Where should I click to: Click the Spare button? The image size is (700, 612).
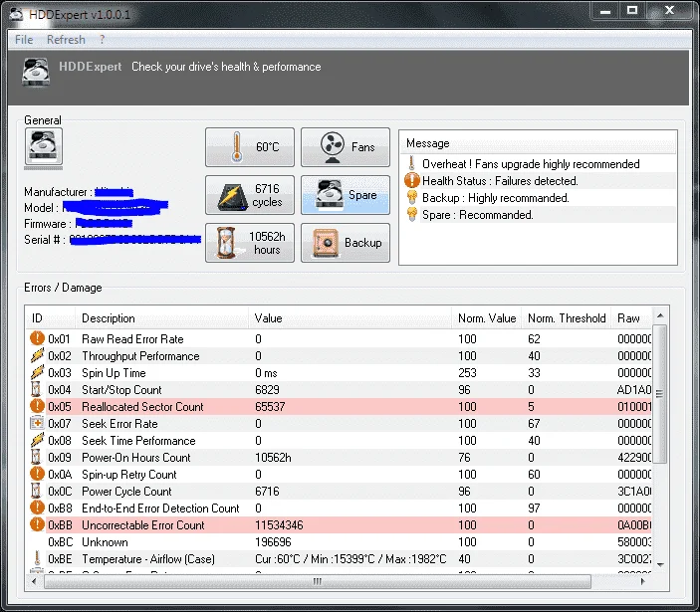pyautogui.click(x=346, y=195)
